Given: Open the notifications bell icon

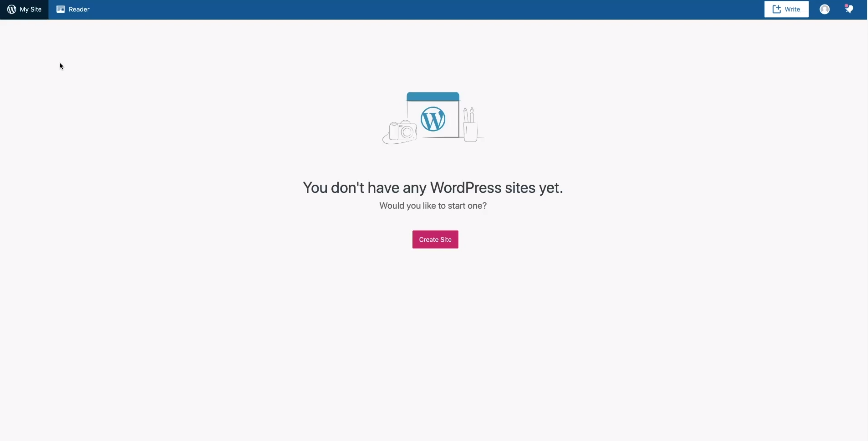Looking at the screenshot, I should point(849,9).
